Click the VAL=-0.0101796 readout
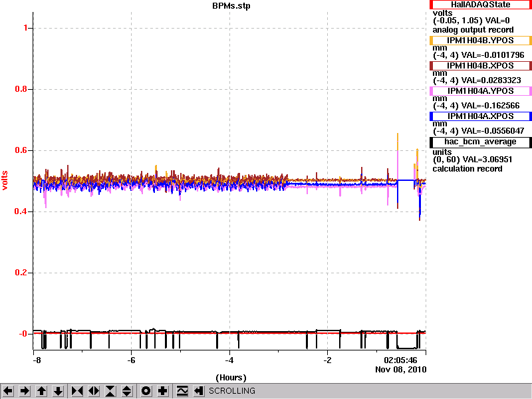532x399 pixels. tap(493, 55)
